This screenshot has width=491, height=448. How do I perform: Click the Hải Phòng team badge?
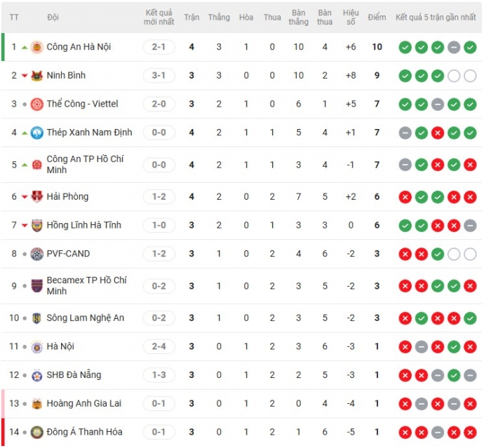pyautogui.click(x=37, y=196)
